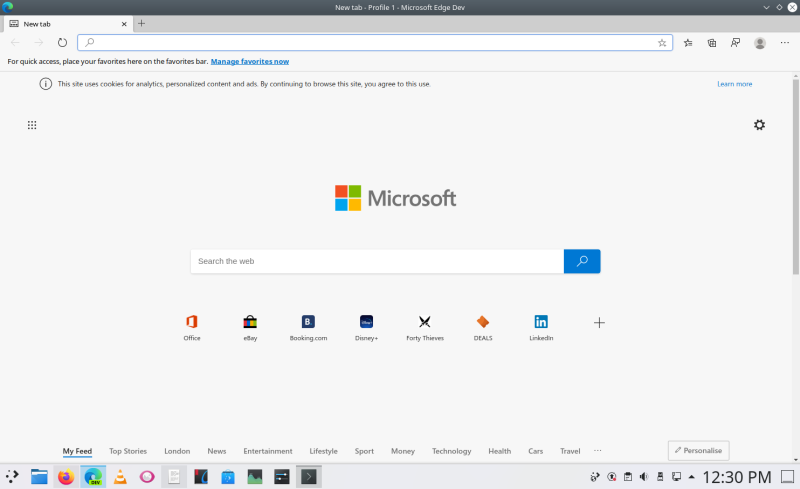This screenshot has height=489, width=800.
Task: Switch to Top Stories feed tab
Action: coord(128,451)
